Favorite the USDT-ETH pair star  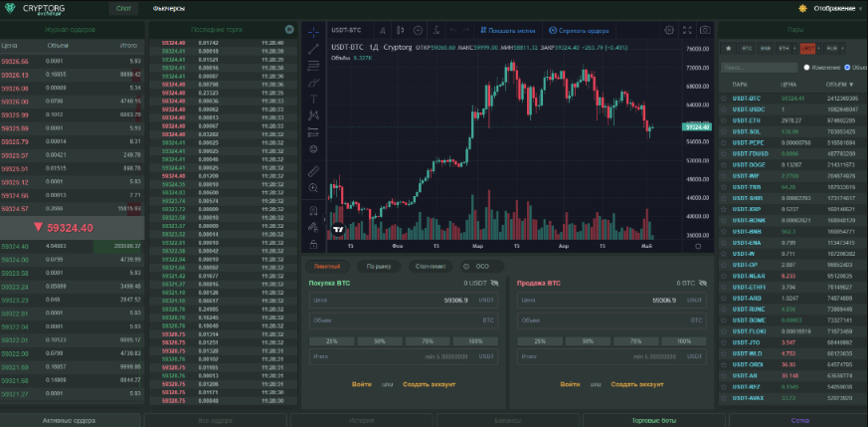pos(723,120)
